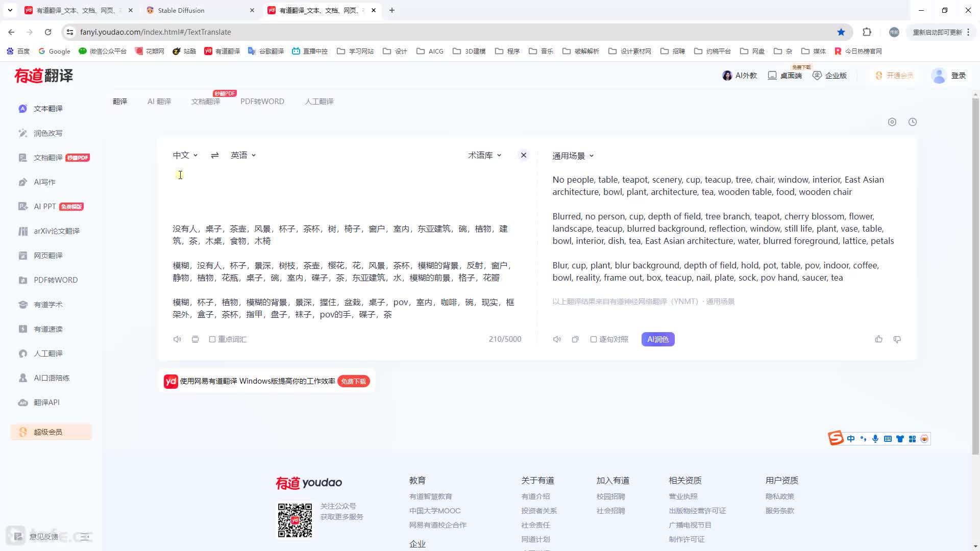Open browser extensions puzzle icon
The height and width of the screenshot is (551, 980).
(867, 32)
